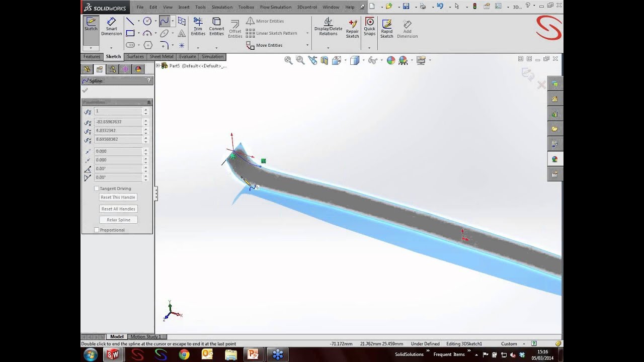Select the Polygon sketch tool

coord(147,45)
